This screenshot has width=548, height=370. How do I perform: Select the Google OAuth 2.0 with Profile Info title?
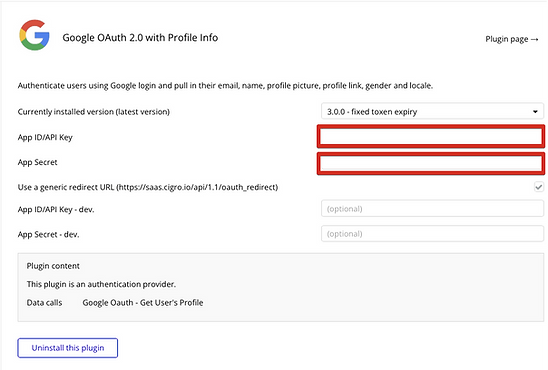coord(140,37)
